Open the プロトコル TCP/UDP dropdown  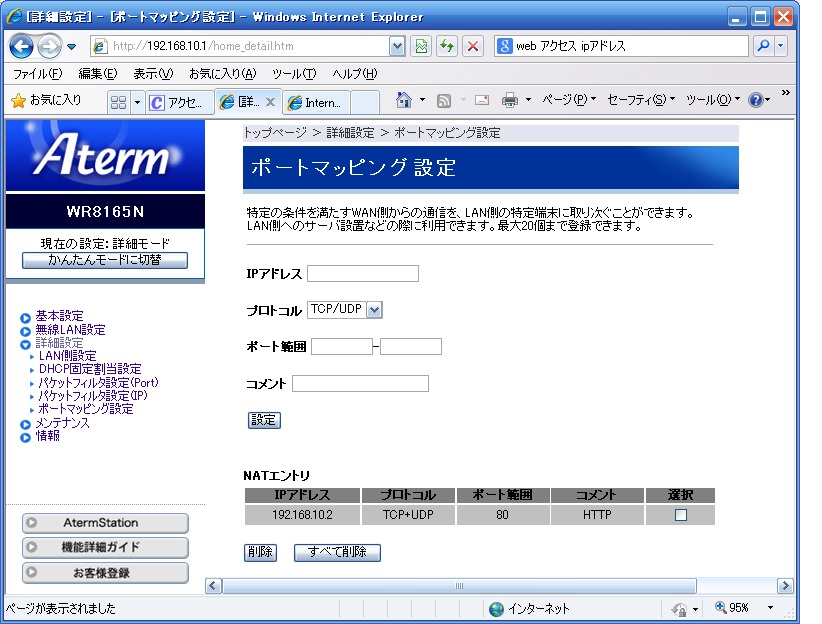(344, 310)
